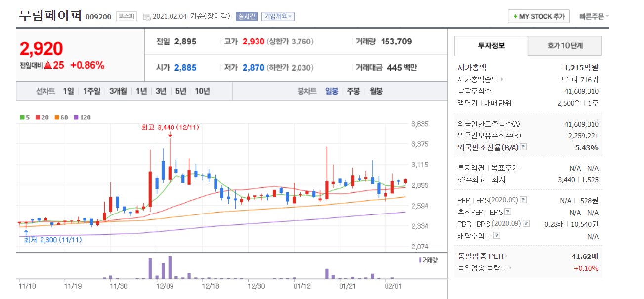The height and width of the screenshot is (299, 644).
Task: Click the 시가총액 value 1,215억원
Action: pos(581,68)
